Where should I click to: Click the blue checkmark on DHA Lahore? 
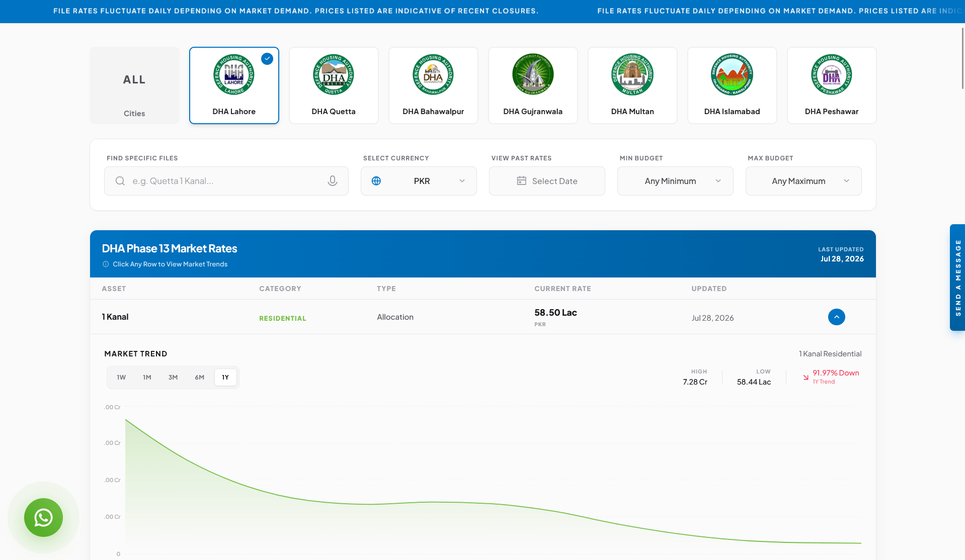coord(267,59)
